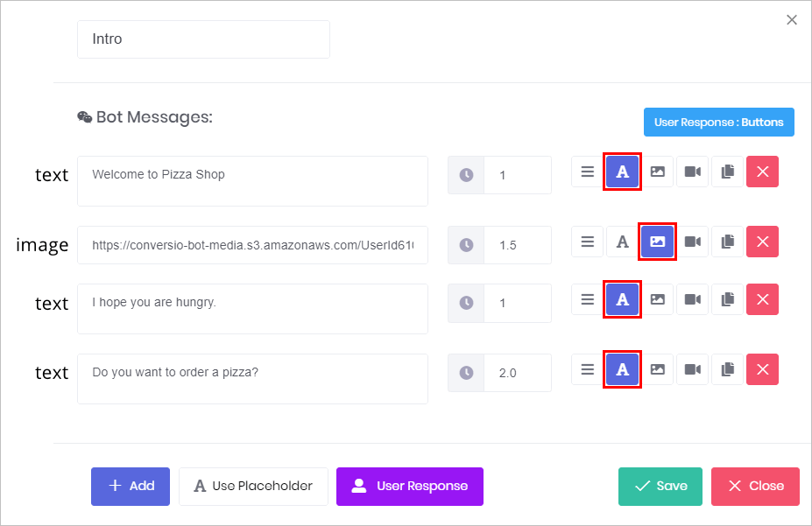Click Use Placeholder button
This screenshot has height=526, width=812.
click(x=253, y=486)
